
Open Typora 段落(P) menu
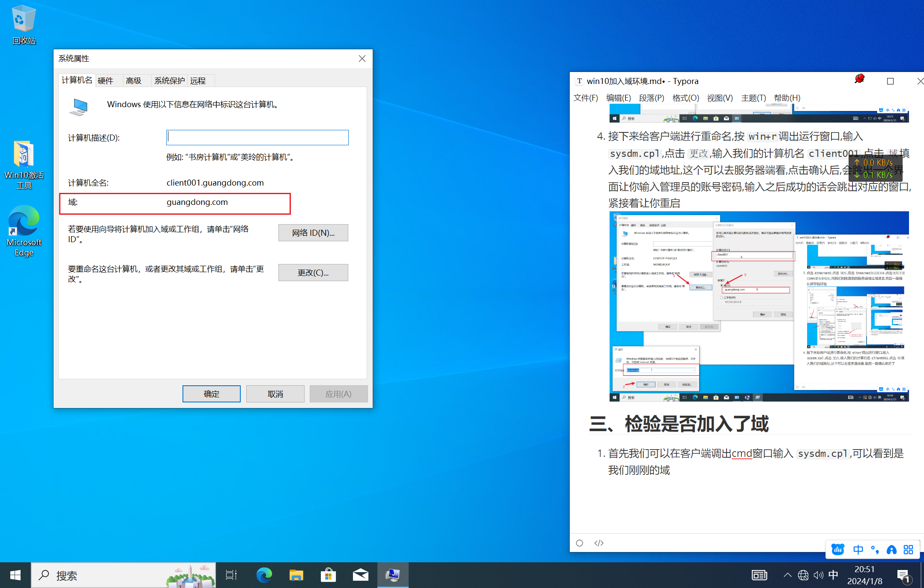pyautogui.click(x=652, y=98)
